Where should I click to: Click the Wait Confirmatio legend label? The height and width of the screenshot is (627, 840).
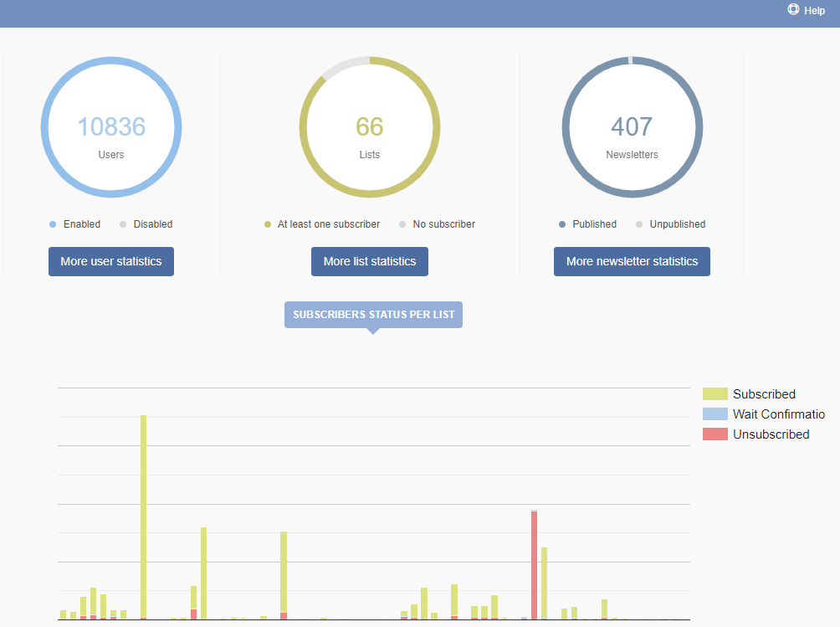pyautogui.click(x=779, y=414)
